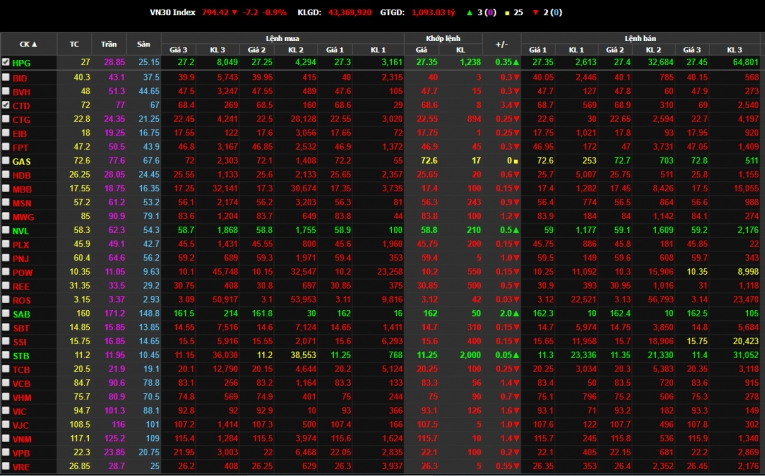
Task: Tick the SAB row checkbox
Action: point(5,314)
